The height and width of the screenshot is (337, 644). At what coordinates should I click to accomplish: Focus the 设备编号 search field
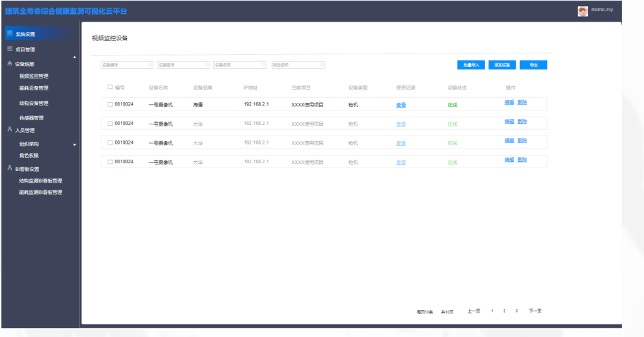click(127, 65)
